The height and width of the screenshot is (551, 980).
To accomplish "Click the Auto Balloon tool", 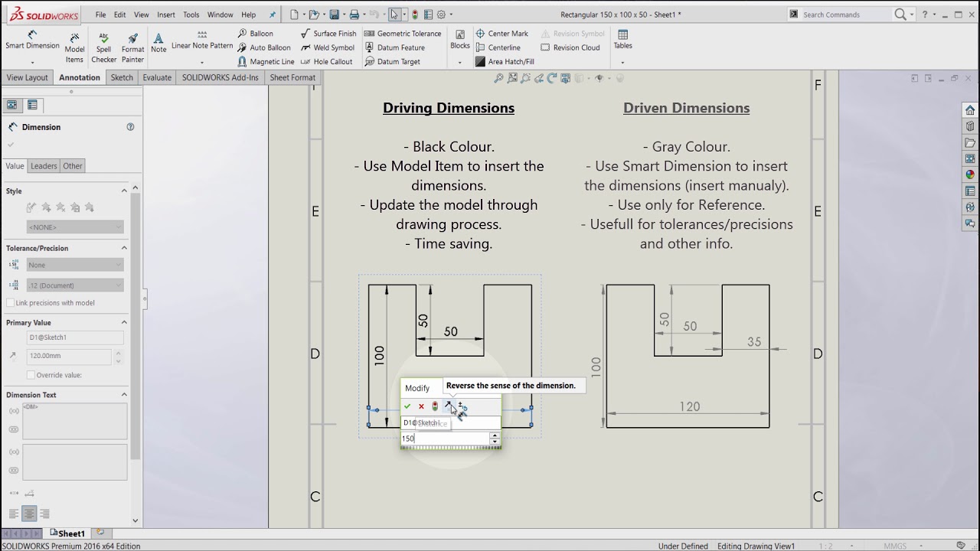I will click(x=263, y=47).
